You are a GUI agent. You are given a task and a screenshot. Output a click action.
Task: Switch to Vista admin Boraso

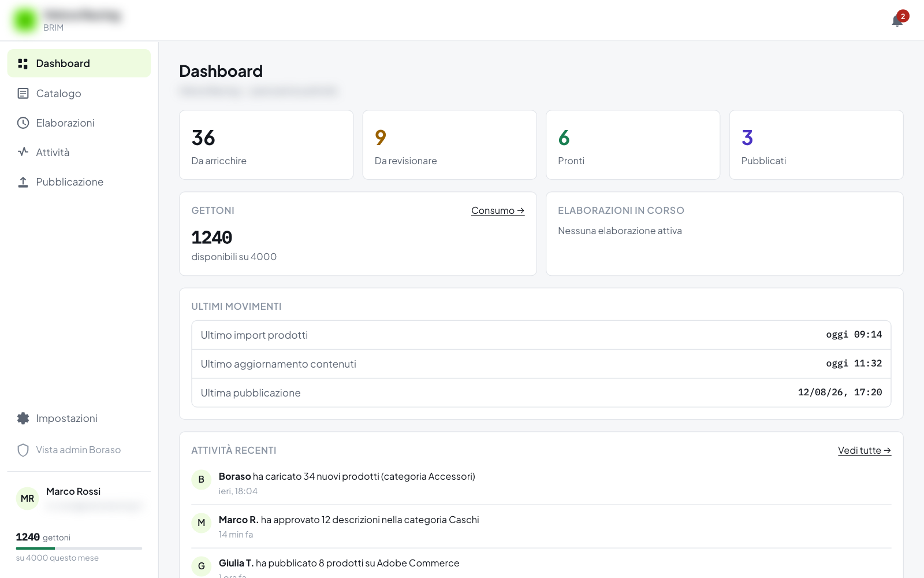tap(79, 450)
